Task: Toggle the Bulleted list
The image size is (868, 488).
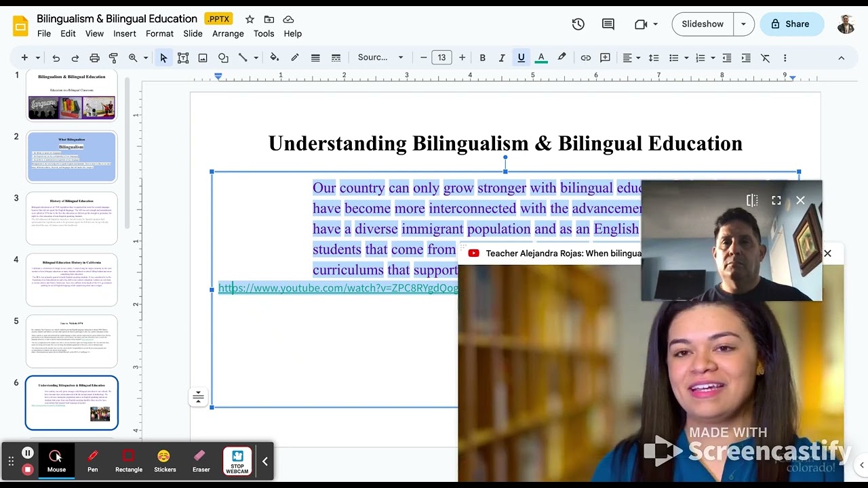Action: pyautogui.click(x=673, y=58)
